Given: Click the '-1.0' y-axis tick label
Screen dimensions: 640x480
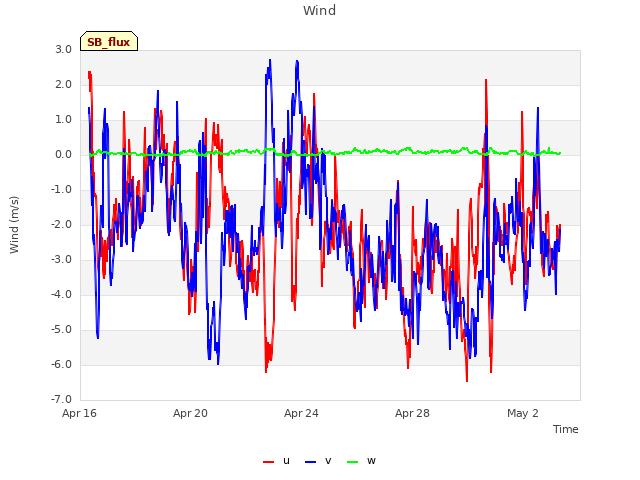Looking at the screenshot, I should (x=62, y=190).
